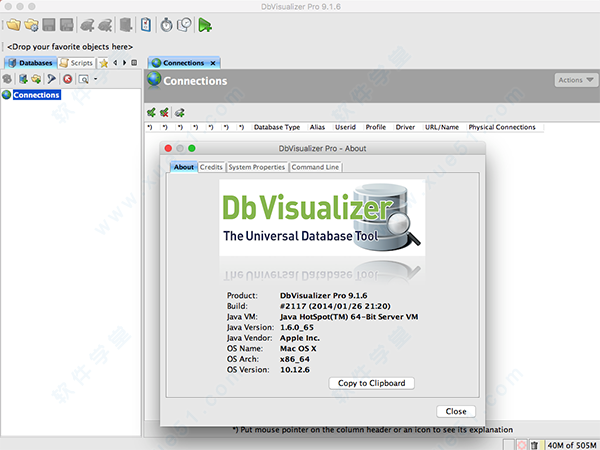Image resolution: width=600 pixels, height=450 pixels.
Task: Click the red close button of About dialog
Action: 168,148
